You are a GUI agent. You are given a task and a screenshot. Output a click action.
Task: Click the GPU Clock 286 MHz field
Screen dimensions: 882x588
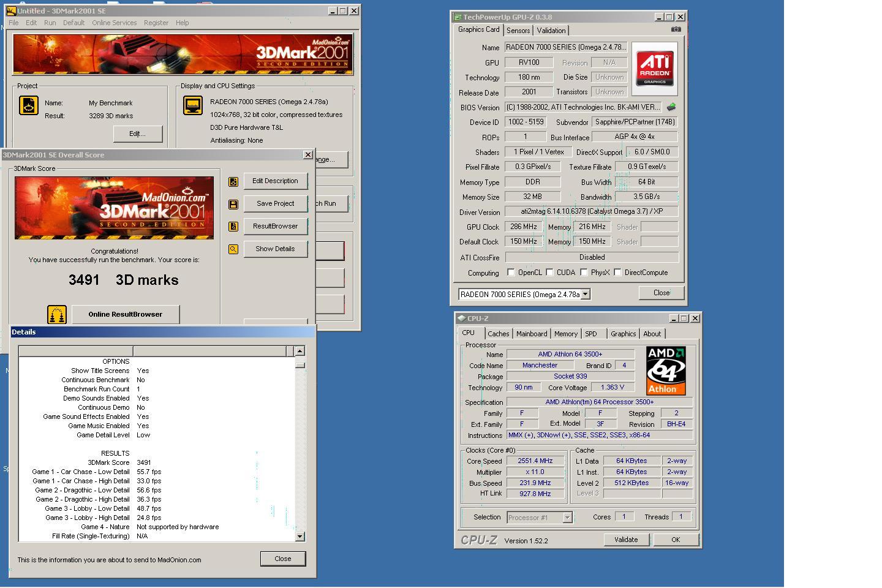(524, 227)
